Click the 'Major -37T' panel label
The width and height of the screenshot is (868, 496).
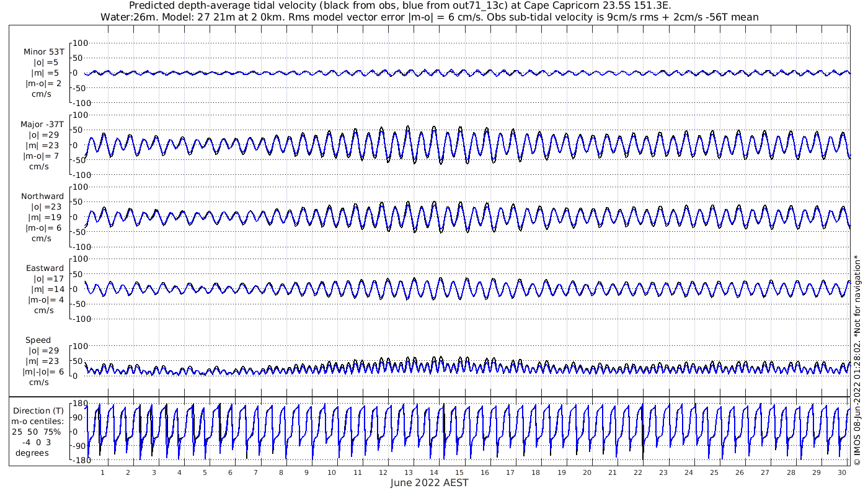point(42,124)
